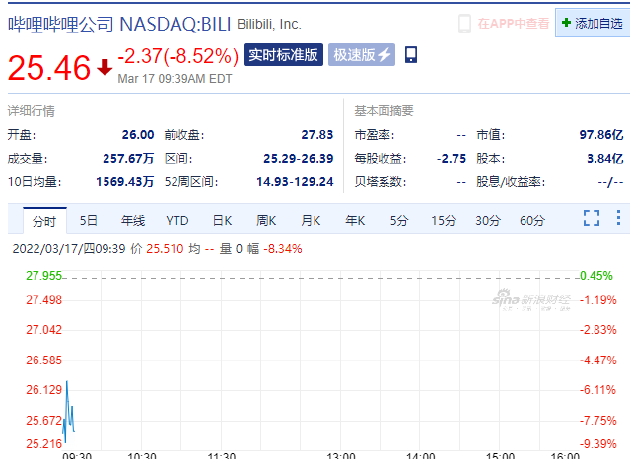The image size is (630, 459).
Task: Click the 成交量 value 257.67万
Action: tap(129, 158)
